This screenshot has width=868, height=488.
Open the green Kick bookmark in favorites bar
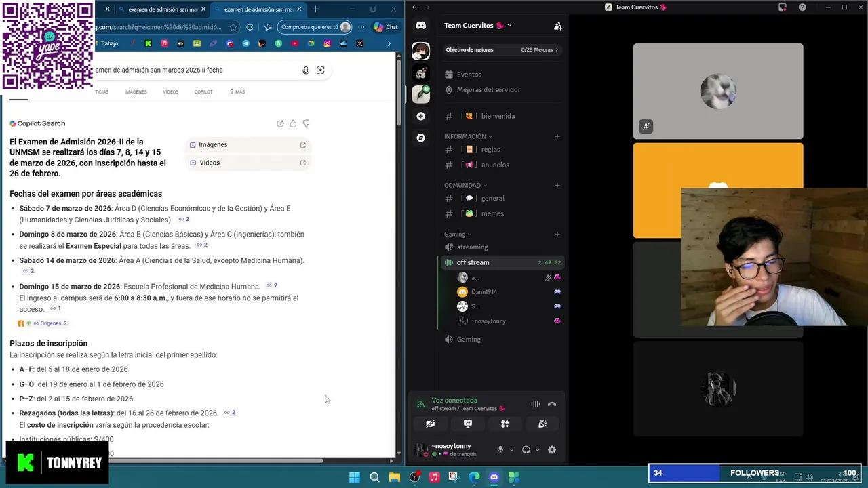[x=148, y=43]
